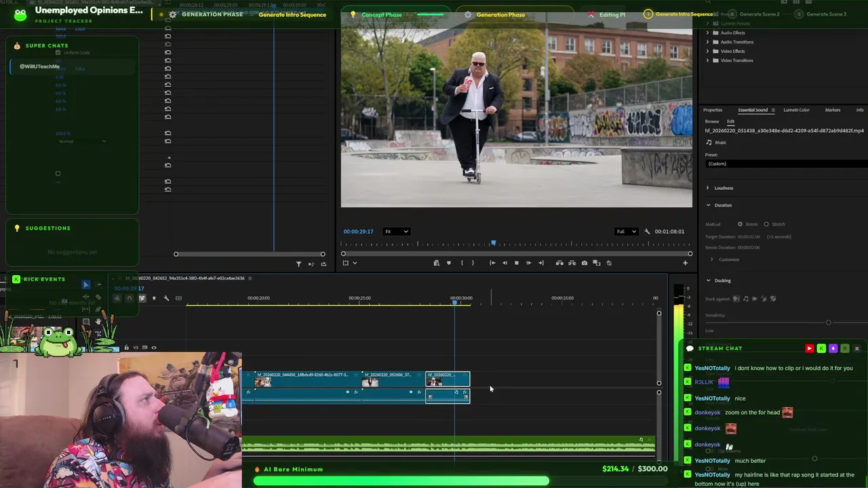This screenshot has width=868, height=488.
Task: Select the Razor tool in Tools panel
Action: point(98,297)
